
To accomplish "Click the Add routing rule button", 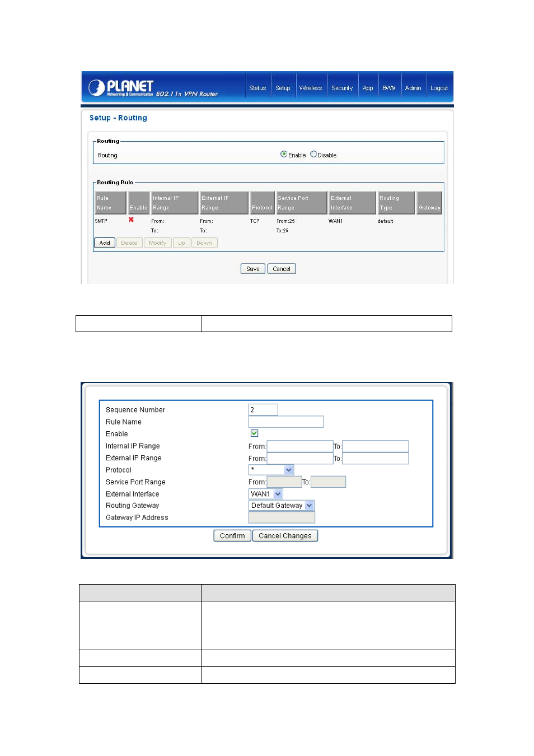I will [105, 243].
